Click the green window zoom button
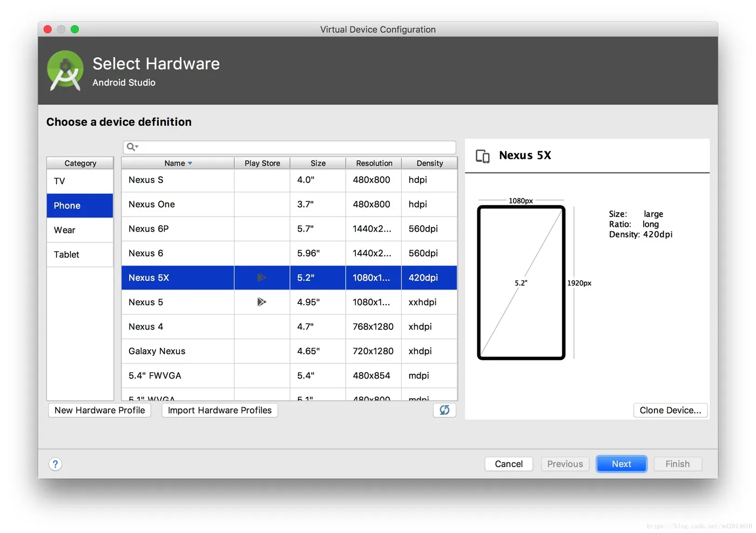The height and width of the screenshot is (533, 756). coord(75,29)
